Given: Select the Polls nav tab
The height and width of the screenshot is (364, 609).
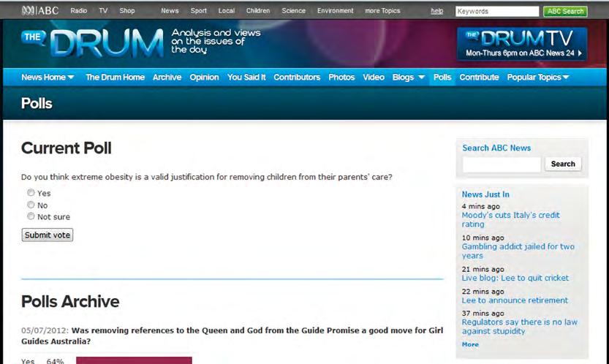Looking at the screenshot, I should pos(442,77).
